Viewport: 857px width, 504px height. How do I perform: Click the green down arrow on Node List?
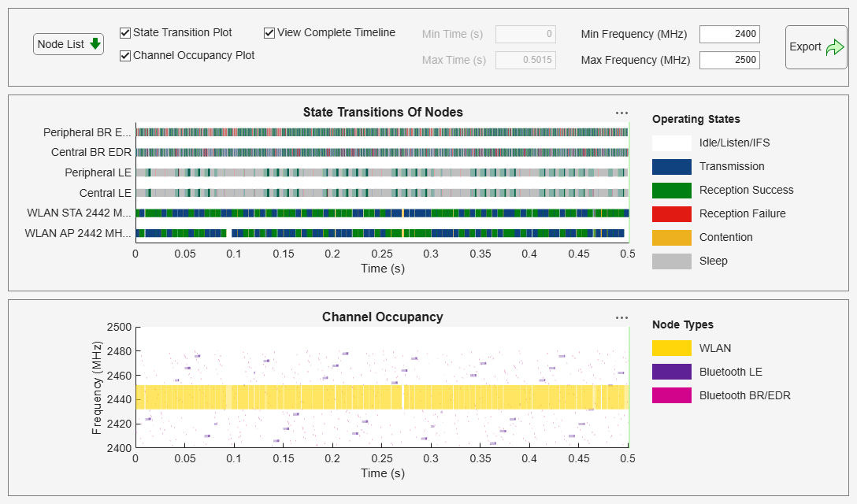(x=95, y=44)
